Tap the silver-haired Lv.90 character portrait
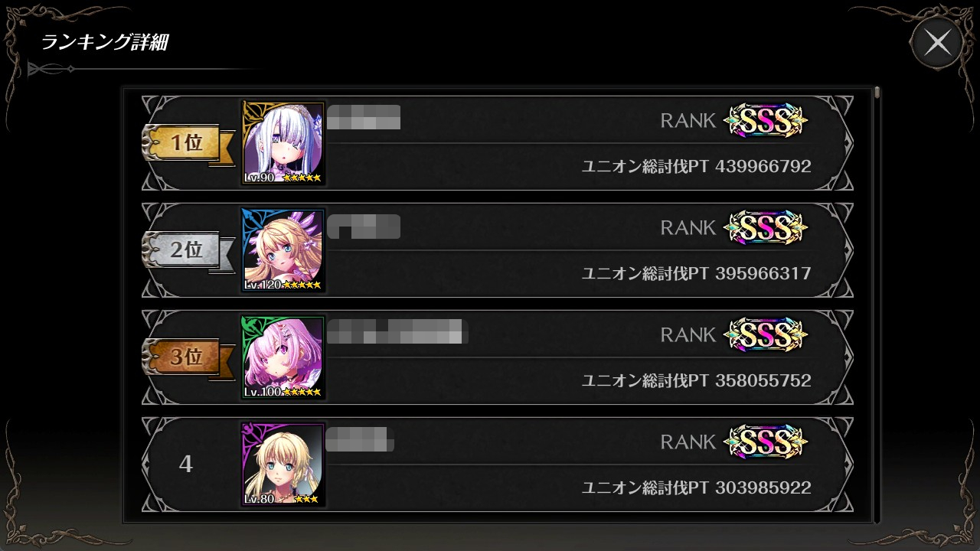980x551 pixels. click(x=283, y=143)
